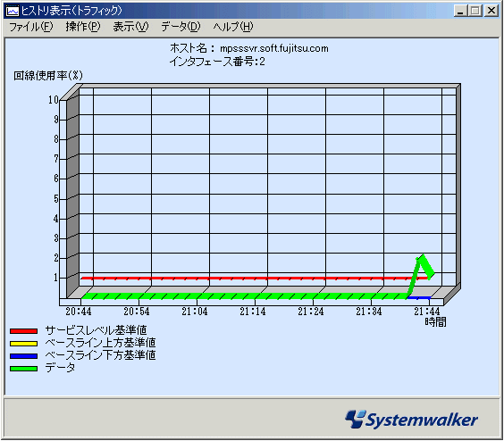The width and height of the screenshot is (504, 441).
Task: Click the green データ legend swatch
Action: (23, 369)
